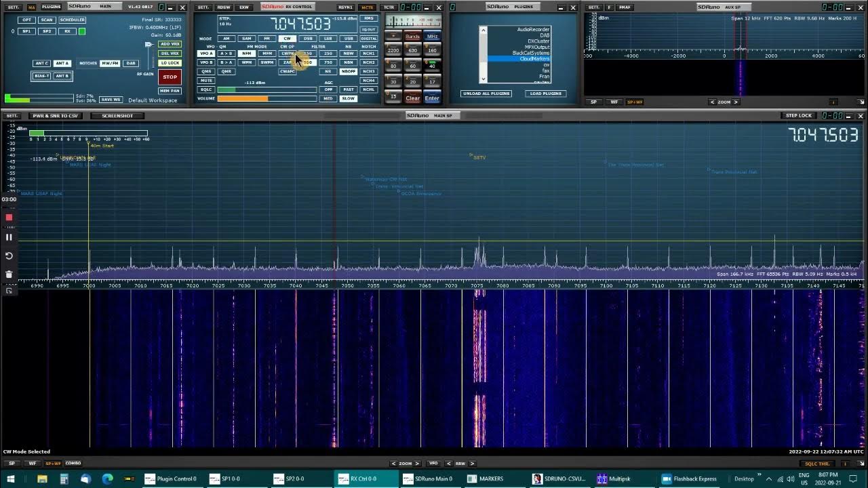Image resolution: width=868 pixels, height=488 pixels.
Task: Decrease Main SP zoom with left arrow
Action: pos(393,464)
